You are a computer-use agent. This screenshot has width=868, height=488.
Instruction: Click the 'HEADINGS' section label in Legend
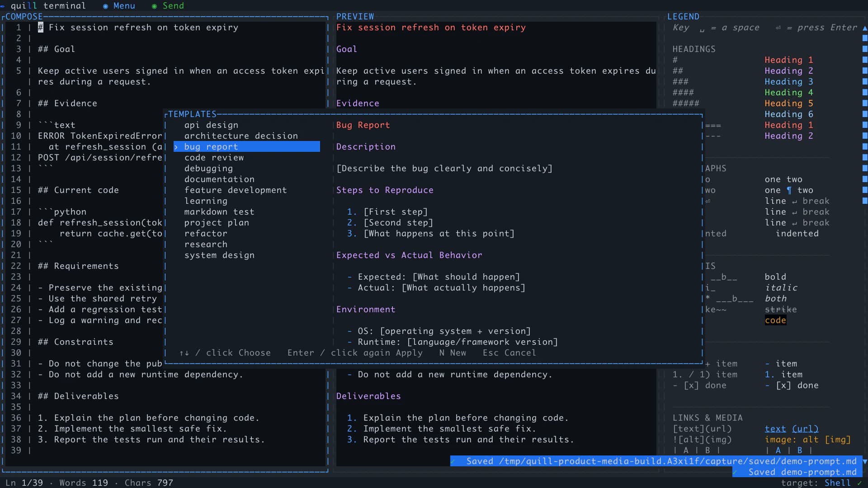pos(694,49)
